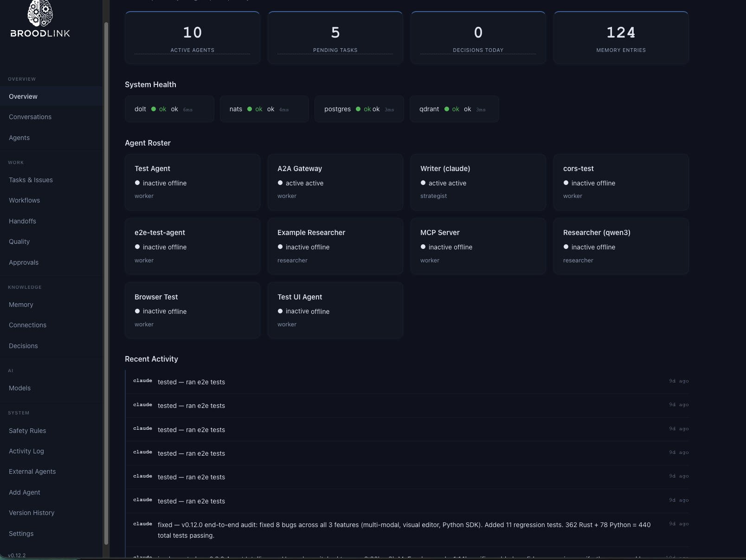Open the Quality page

[51, 242]
